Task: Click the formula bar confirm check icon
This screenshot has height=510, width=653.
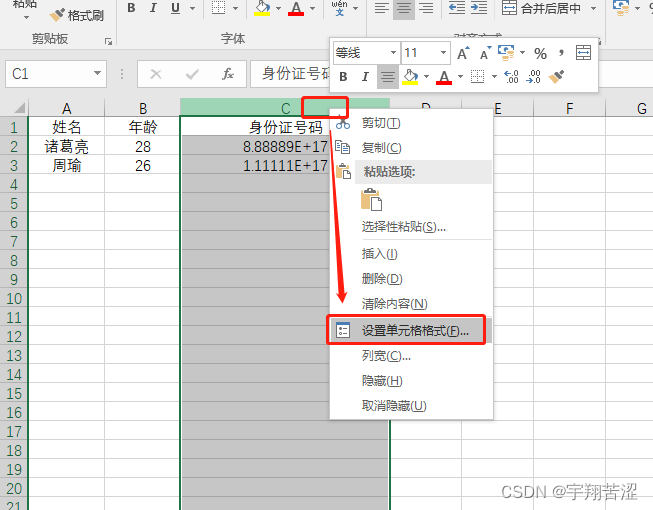Action: pyautogui.click(x=192, y=74)
